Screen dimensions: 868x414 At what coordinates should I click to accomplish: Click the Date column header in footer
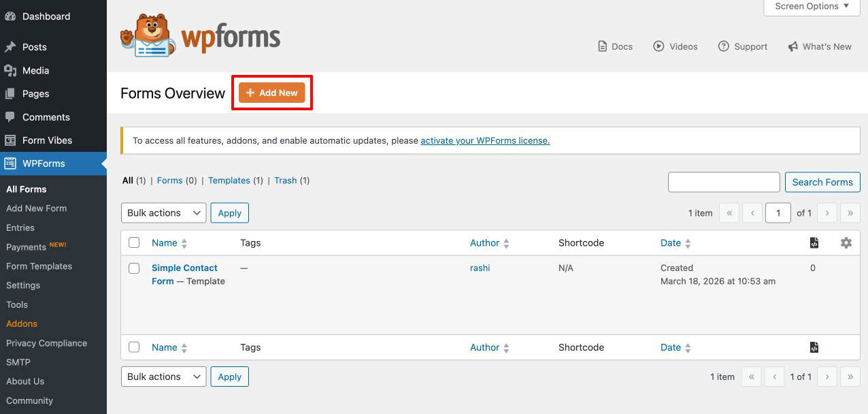(671, 347)
